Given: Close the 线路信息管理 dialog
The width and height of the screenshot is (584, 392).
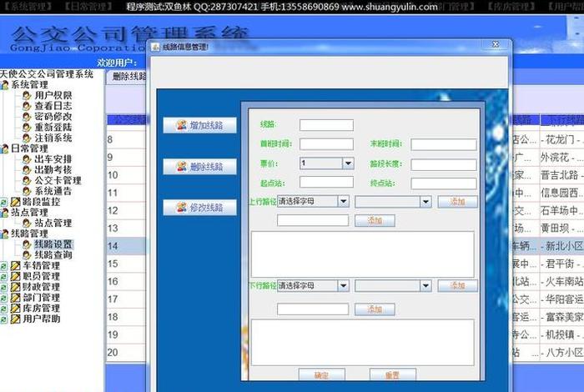Looking at the screenshot, I should click(x=496, y=44).
